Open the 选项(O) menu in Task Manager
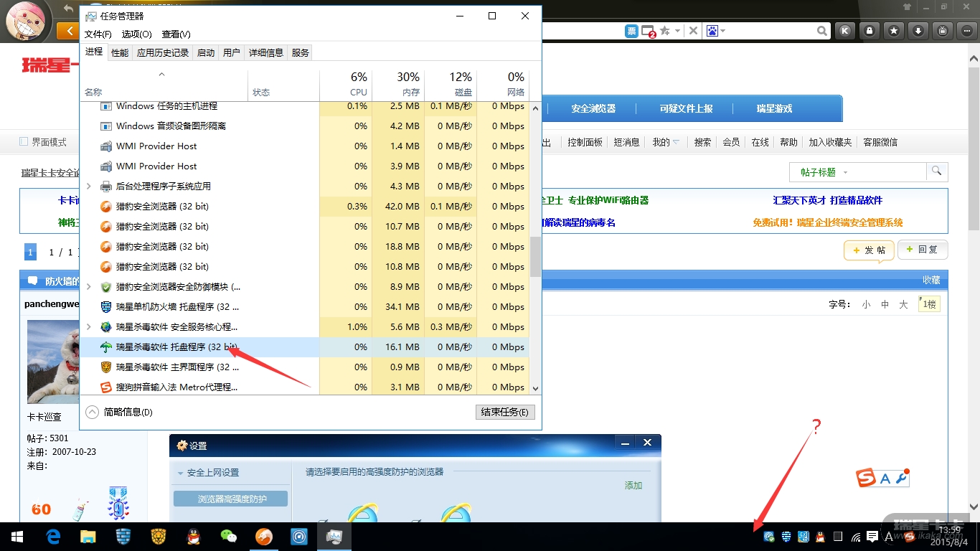 [136, 34]
